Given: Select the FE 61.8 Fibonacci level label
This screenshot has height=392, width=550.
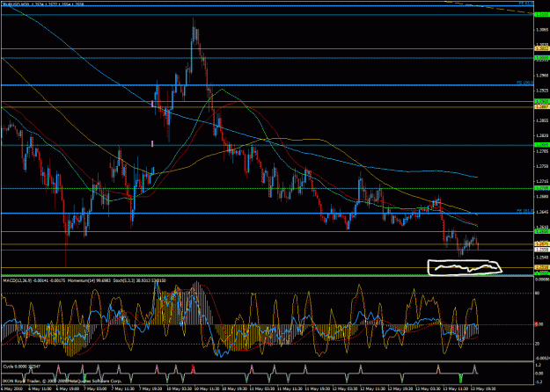Looking at the screenshot, I should 526,4.
